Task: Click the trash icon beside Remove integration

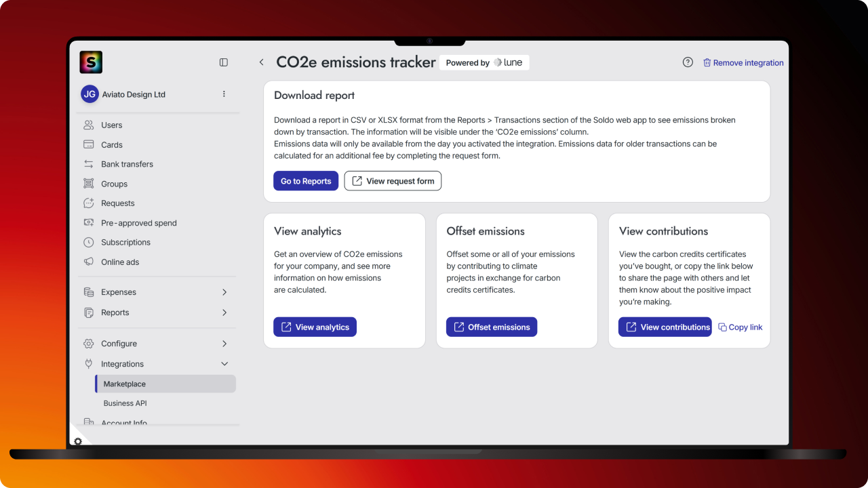Action: point(707,62)
